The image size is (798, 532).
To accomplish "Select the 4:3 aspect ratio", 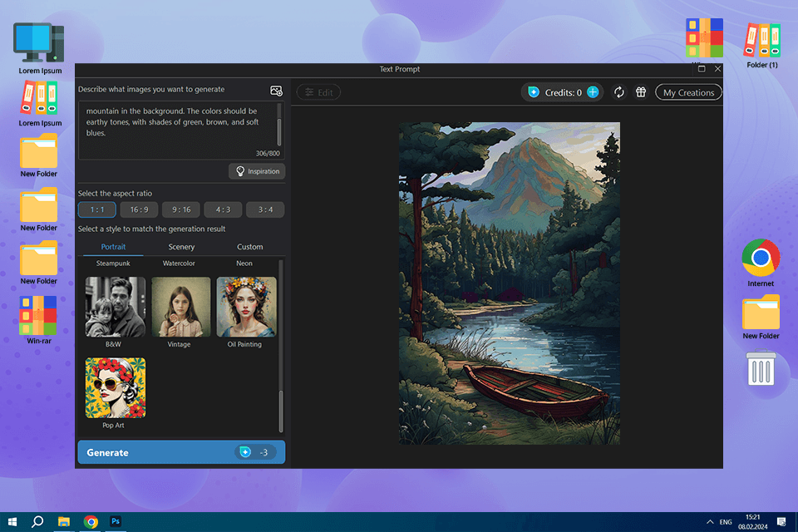I will click(223, 209).
